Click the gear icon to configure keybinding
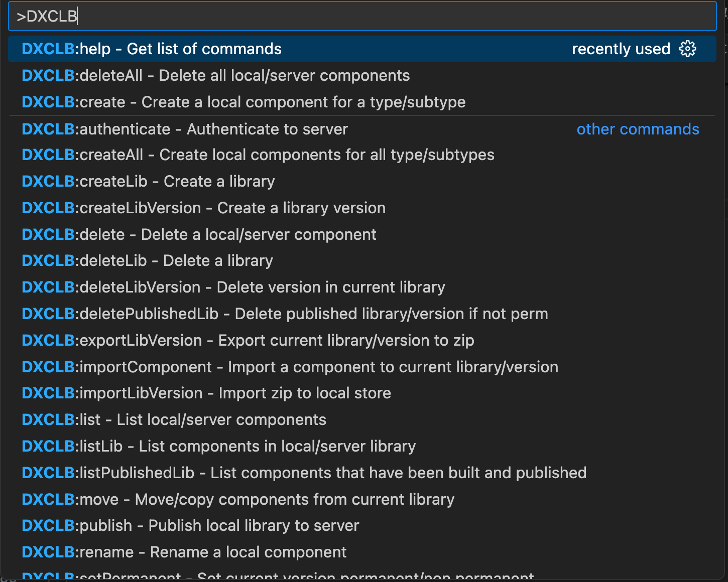The image size is (728, 582). (x=687, y=49)
